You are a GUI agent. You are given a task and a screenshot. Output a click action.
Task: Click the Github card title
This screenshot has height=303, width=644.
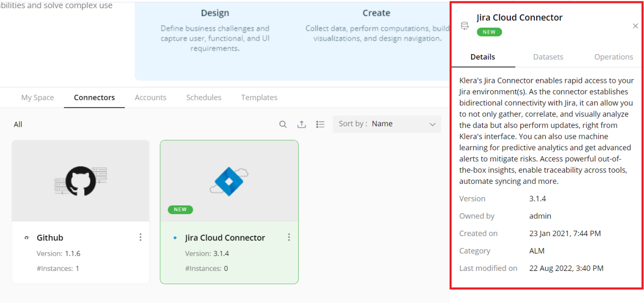click(50, 238)
